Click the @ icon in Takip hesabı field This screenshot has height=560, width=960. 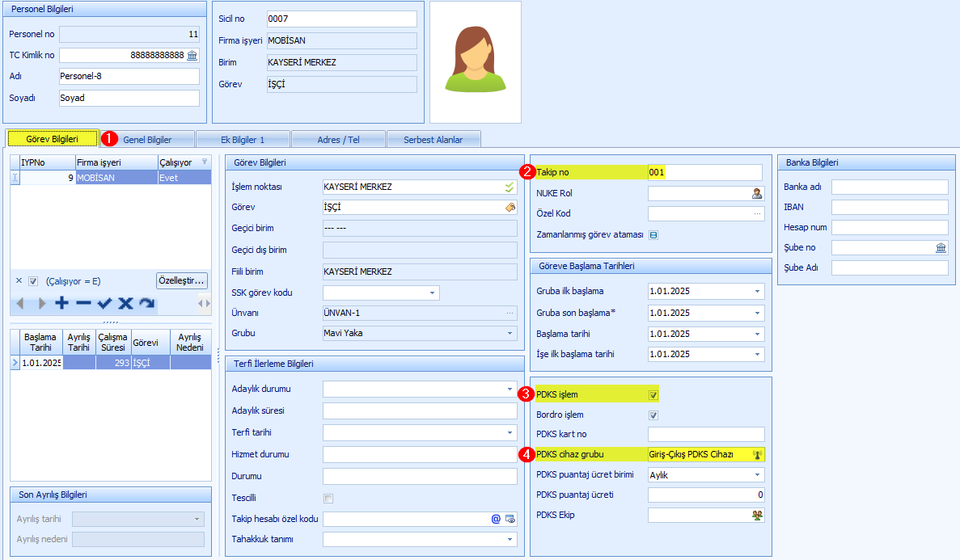pos(496,519)
